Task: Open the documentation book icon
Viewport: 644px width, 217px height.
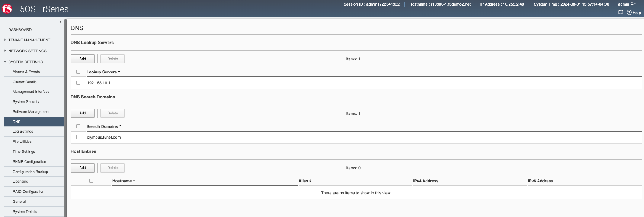Action: (621, 13)
